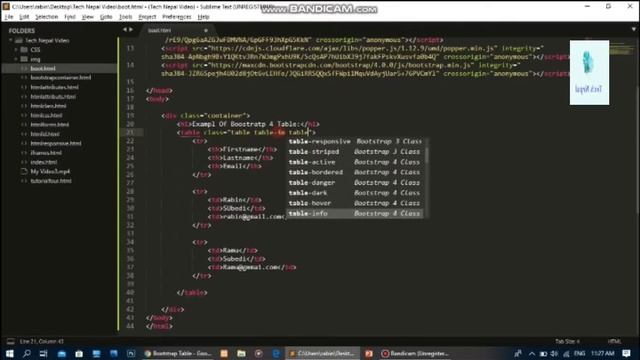
Task: Open tutorialfour.html from the sidebar
Action: (x=51, y=181)
